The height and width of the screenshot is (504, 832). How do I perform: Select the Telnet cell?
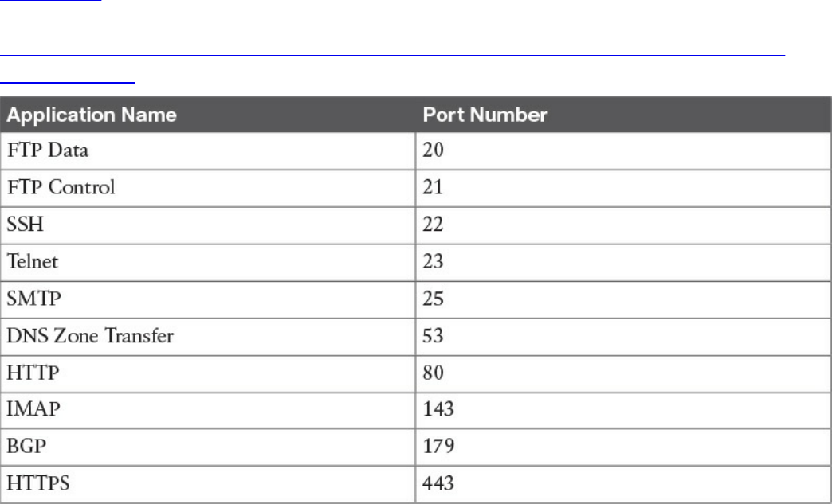33,261
